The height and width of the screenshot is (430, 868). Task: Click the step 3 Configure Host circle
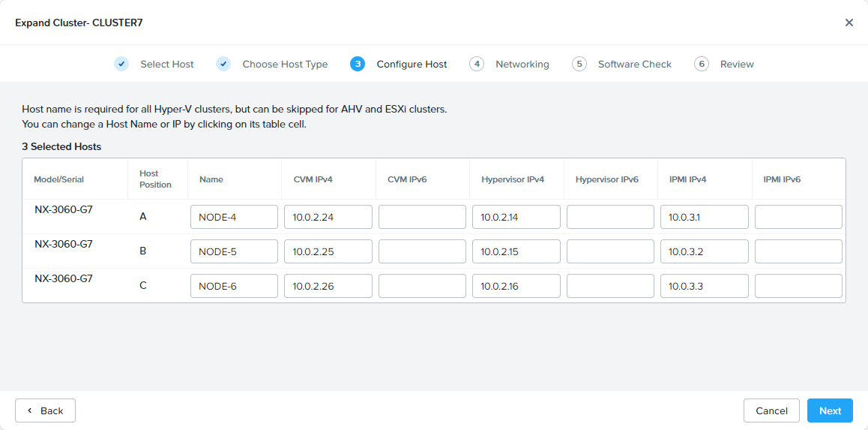click(358, 64)
